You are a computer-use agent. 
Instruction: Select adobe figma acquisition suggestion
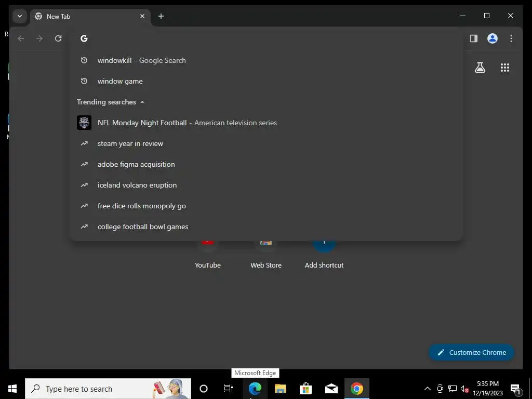pos(267,164)
